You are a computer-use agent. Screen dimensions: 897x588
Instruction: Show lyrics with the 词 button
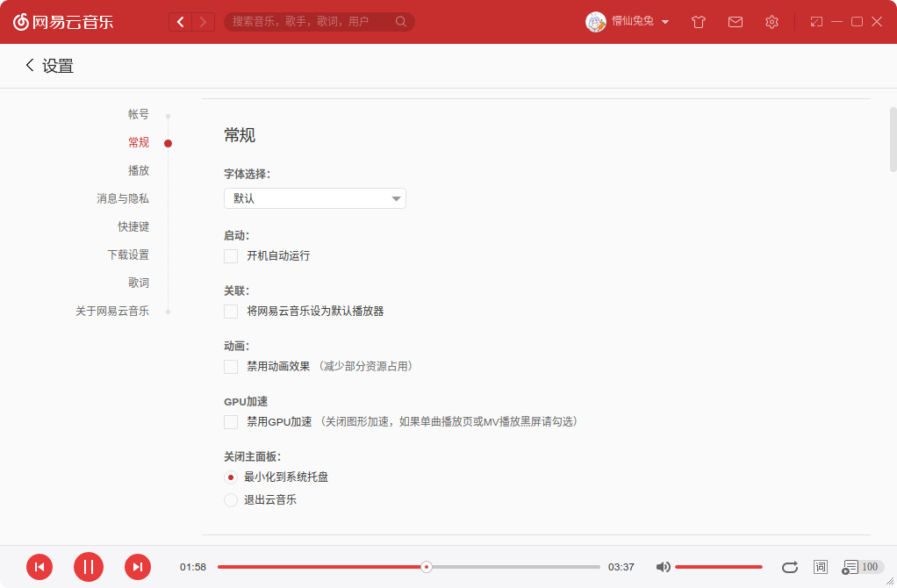pyautogui.click(x=821, y=567)
